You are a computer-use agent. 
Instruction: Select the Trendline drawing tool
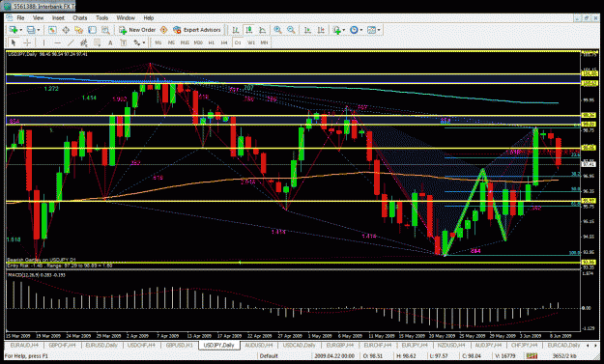tap(71, 42)
